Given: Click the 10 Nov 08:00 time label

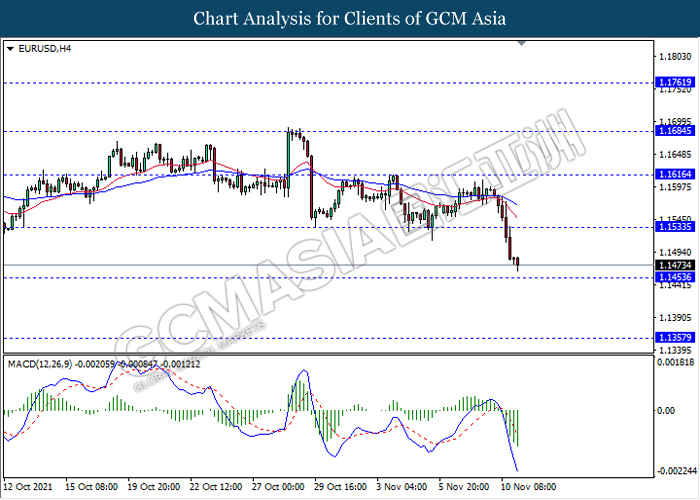Looking at the screenshot, I should 528,487.
